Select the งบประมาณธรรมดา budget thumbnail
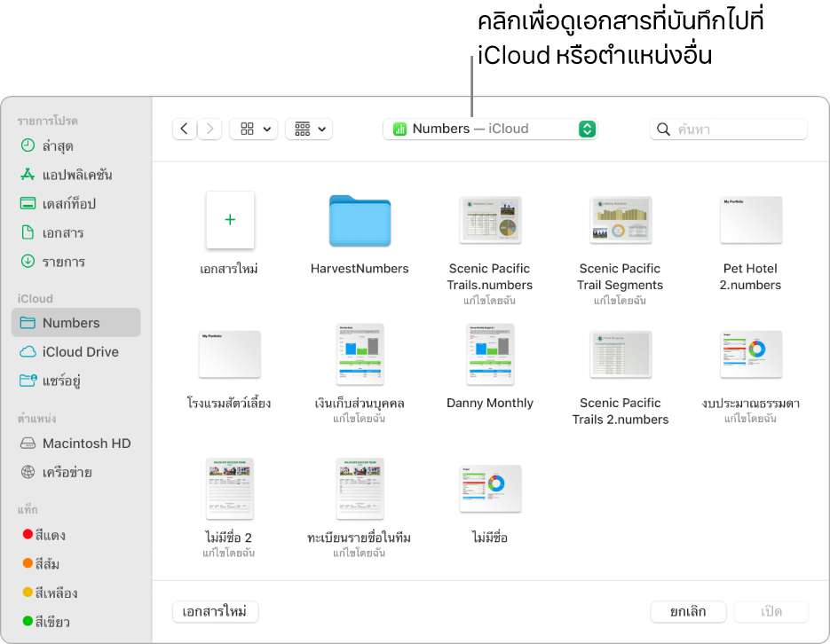Screen dimensions: 830x644 pyautogui.click(x=751, y=354)
